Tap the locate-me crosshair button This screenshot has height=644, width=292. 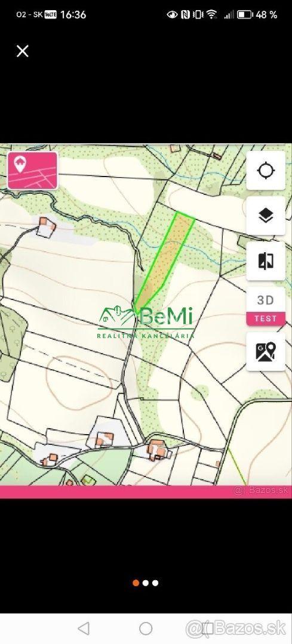coord(266,171)
